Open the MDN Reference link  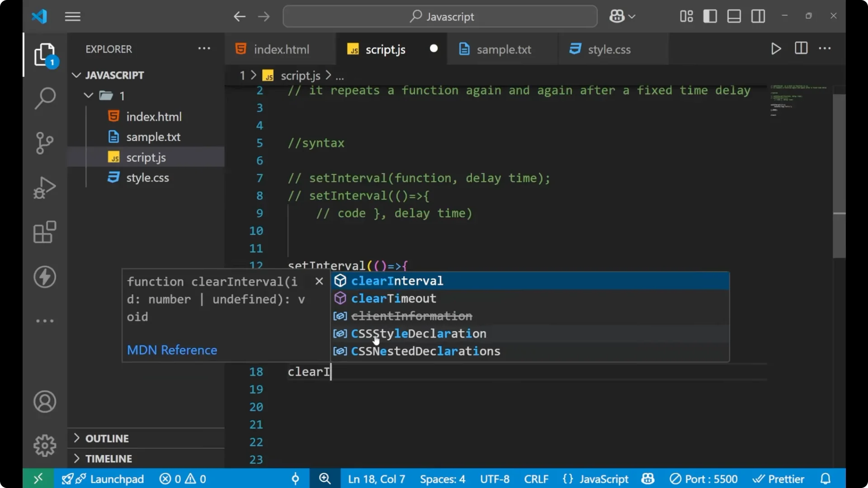(172, 350)
